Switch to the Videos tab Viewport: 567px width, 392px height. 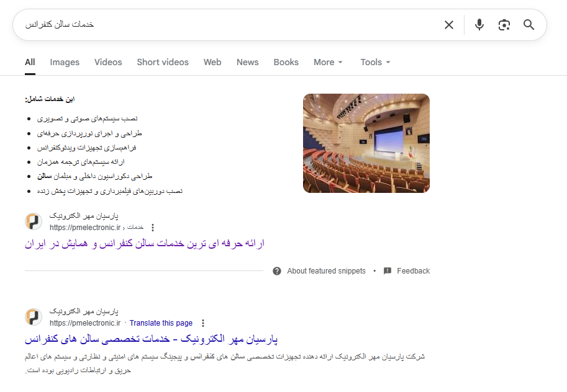[108, 62]
